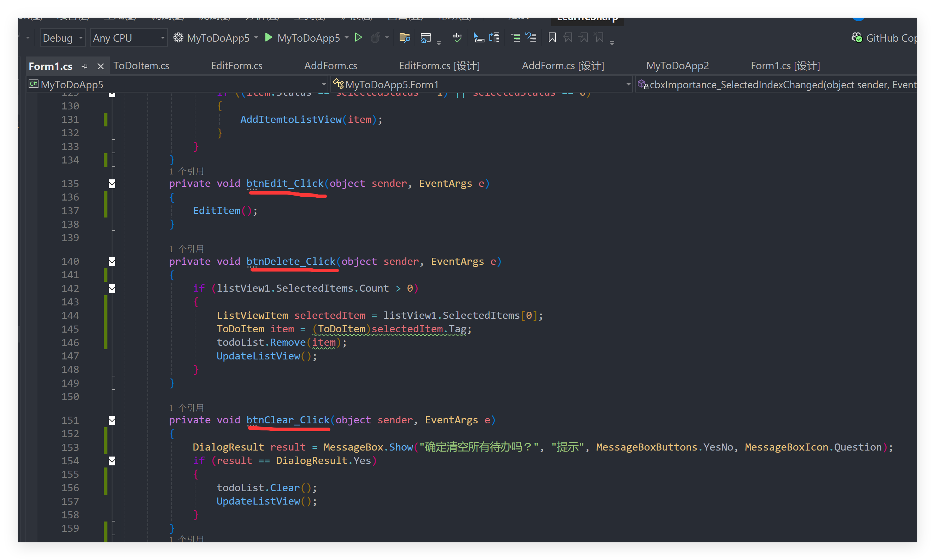Click DialogResult.Yes on line 154
This screenshot has width=935, height=560.
(324, 461)
